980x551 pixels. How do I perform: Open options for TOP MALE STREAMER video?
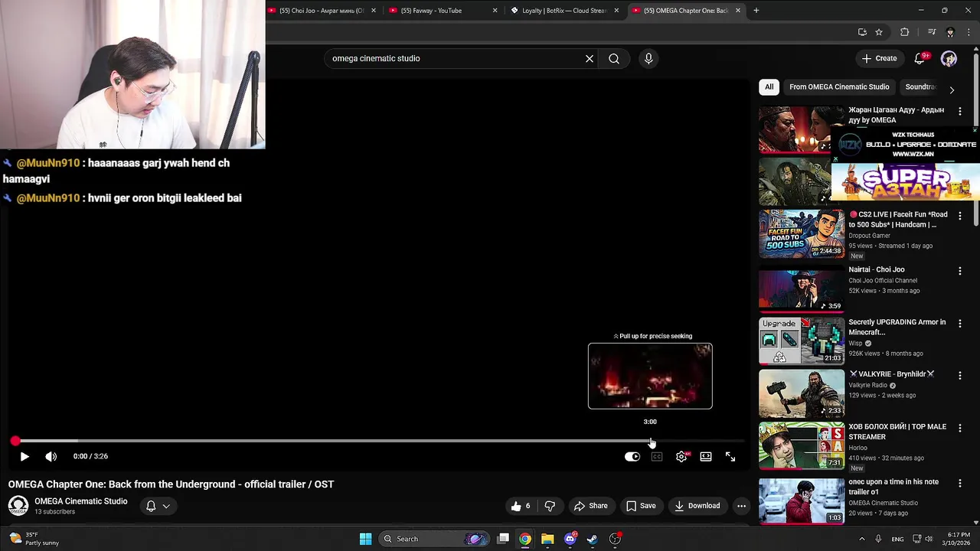(960, 428)
